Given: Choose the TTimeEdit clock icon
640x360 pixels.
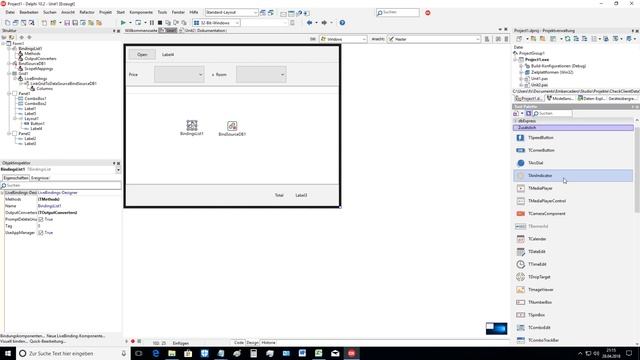Looking at the screenshot, I should click(x=520, y=264).
